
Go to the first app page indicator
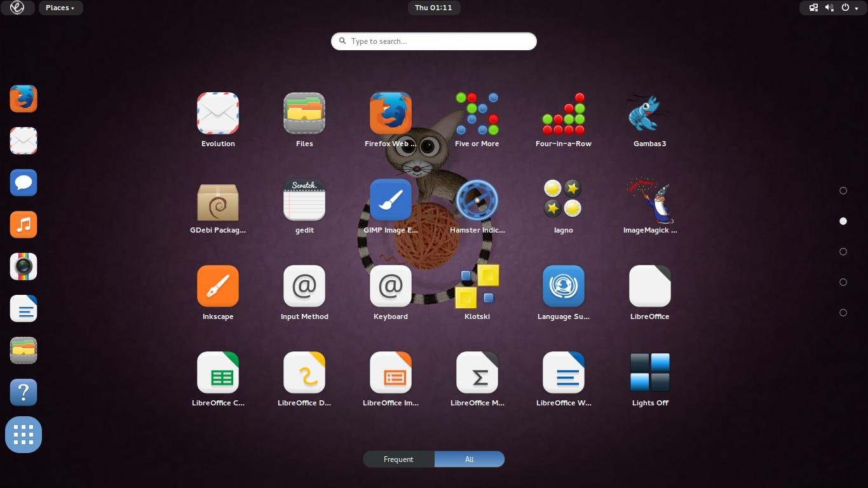pos(843,191)
